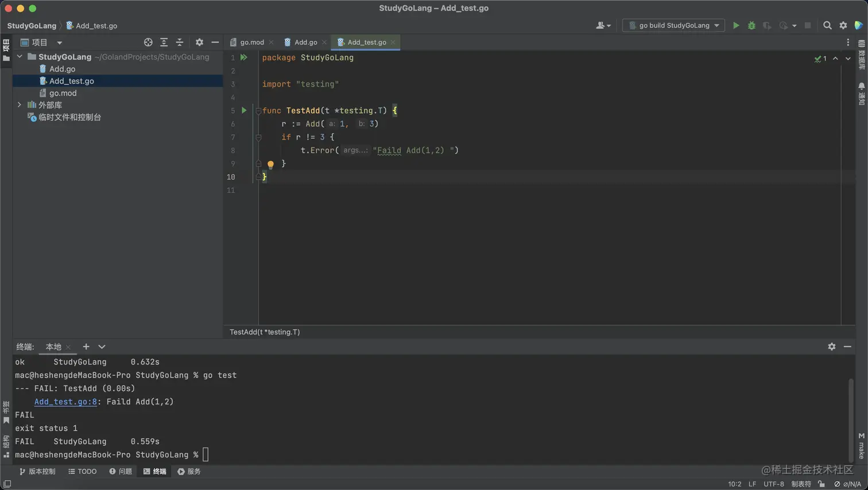Go to previous highlighted problem arrow
The width and height of the screenshot is (868, 490).
(835, 59)
